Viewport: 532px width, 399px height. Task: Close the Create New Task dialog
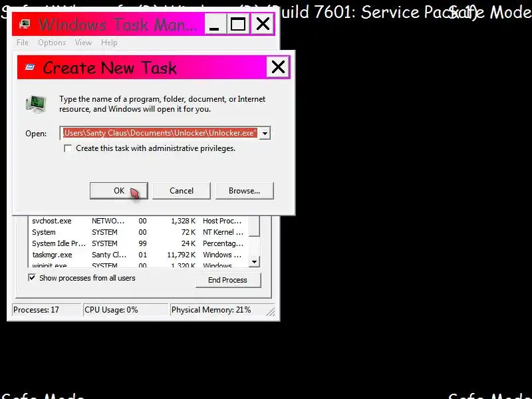(278, 67)
